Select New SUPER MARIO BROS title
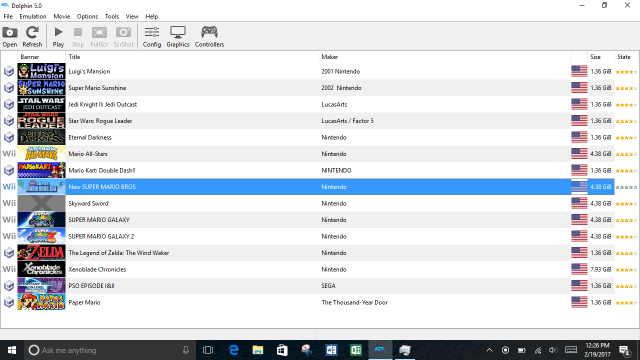Screen dimensions: 640x360 pyautogui.click(x=102, y=187)
